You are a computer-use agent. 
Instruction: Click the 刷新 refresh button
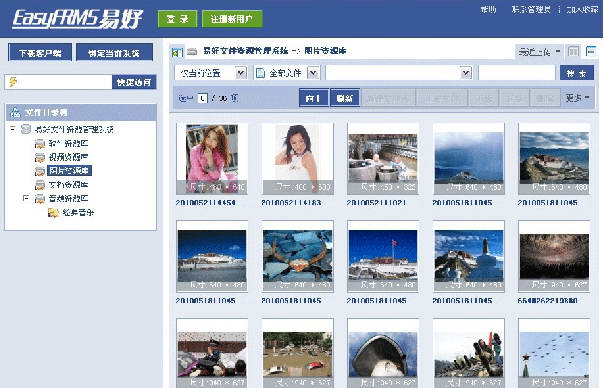345,98
